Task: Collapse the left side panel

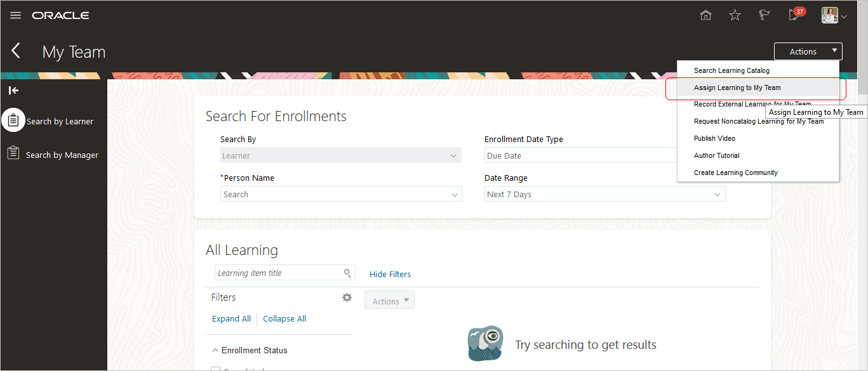Action: 13,90
